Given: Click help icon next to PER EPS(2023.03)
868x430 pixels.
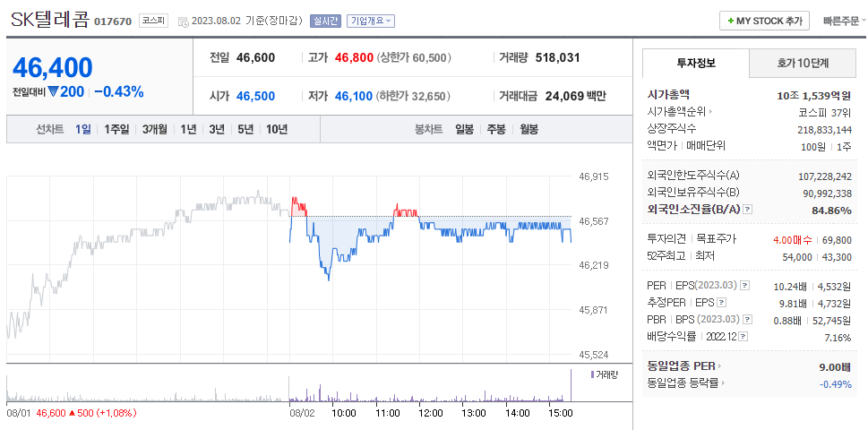Looking at the screenshot, I should [744, 286].
